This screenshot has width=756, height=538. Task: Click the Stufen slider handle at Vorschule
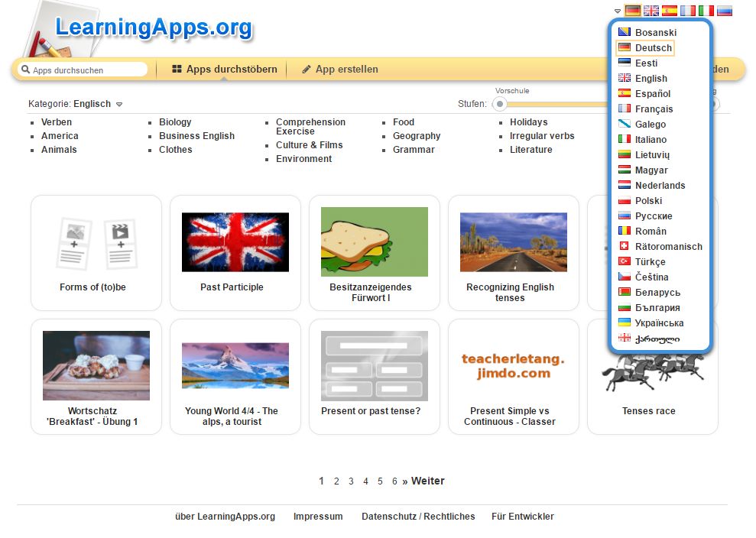[x=500, y=104]
